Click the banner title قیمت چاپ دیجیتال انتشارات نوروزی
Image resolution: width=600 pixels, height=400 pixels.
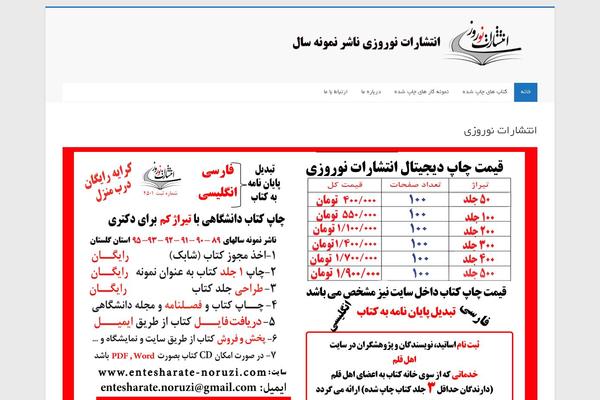(x=404, y=167)
